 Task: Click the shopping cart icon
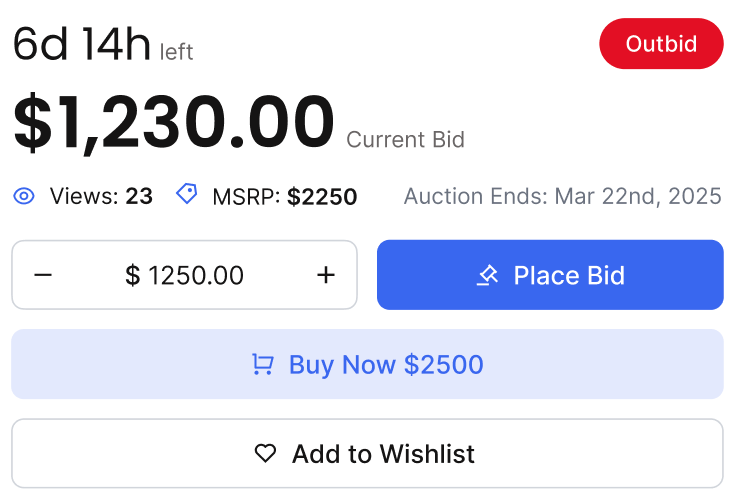(262, 364)
